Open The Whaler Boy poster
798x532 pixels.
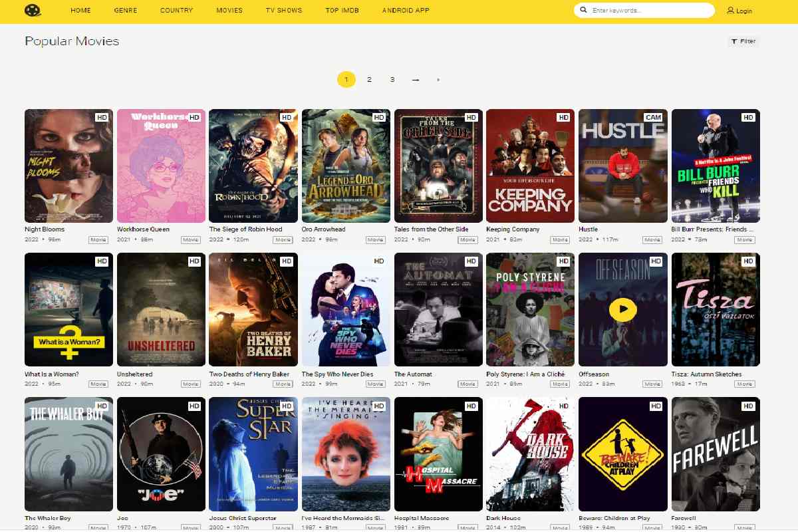click(x=68, y=454)
